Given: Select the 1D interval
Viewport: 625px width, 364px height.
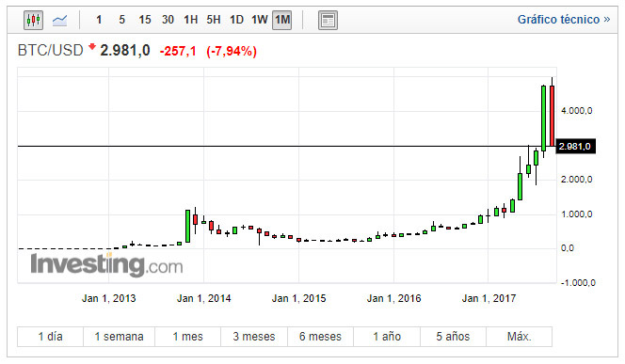Looking at the screenshot, I should pos(236,20).
